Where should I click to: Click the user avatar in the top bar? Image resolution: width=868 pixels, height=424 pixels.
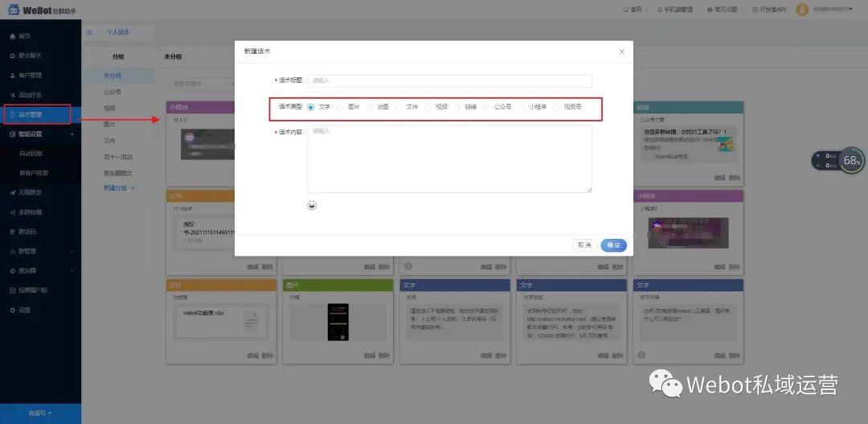tap(801, 10)
